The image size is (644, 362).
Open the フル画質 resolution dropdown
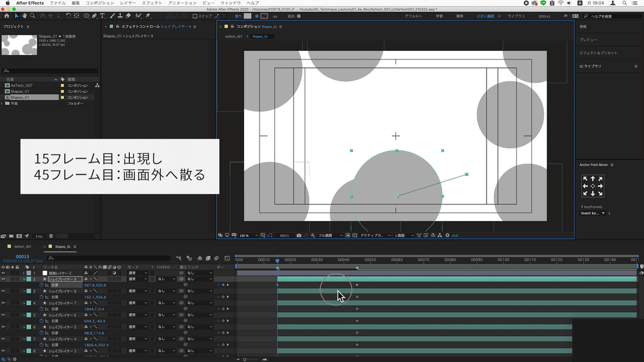tap(330, 235)
